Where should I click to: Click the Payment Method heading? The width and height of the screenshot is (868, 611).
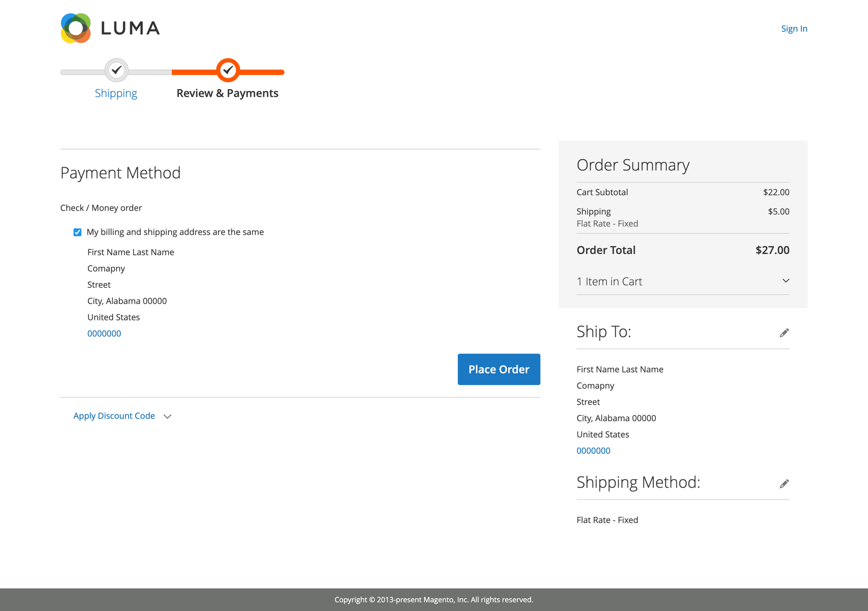coord(121,172)
